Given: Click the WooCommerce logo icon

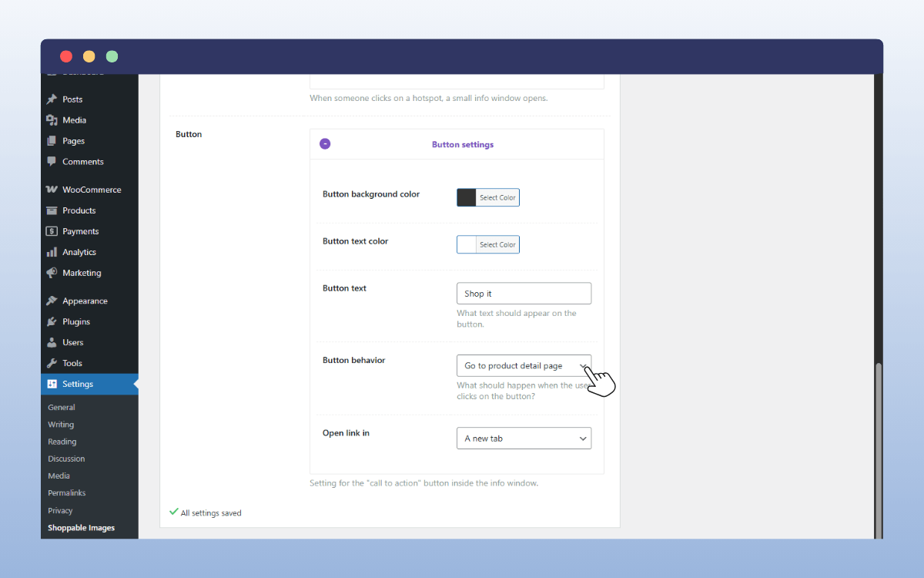Looking at the screenshot, I should 52,190.
